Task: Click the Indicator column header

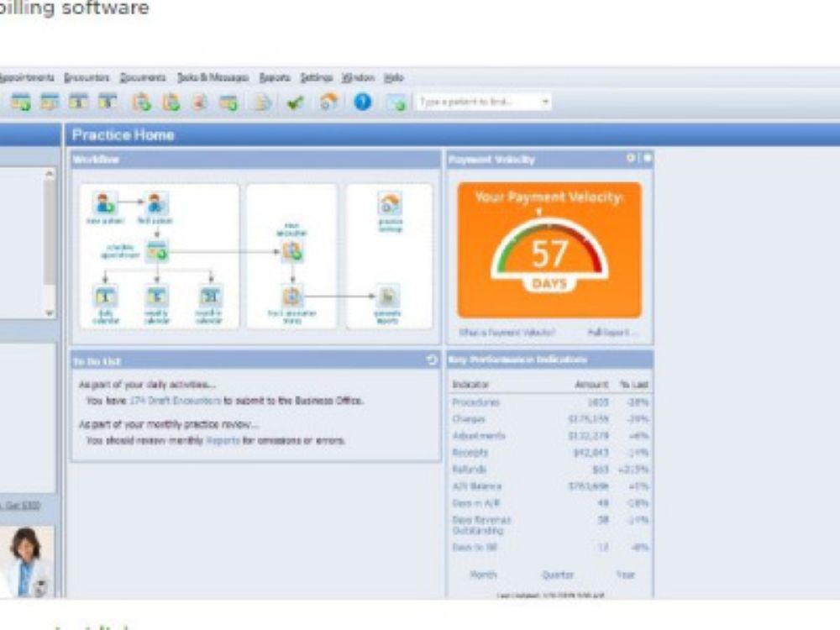Action: [x=470, y=385]
